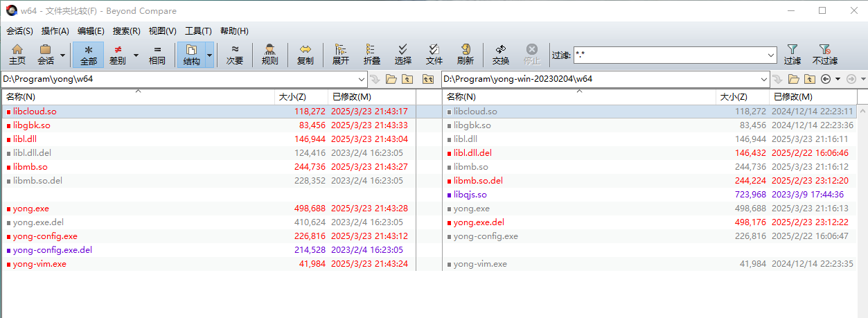Click the 主页 home toolbar icon

(x=17, y=54)
